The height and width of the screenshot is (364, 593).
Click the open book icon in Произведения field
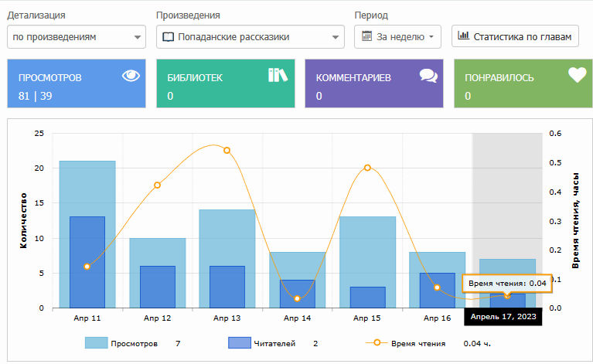[x=169, y=36]
